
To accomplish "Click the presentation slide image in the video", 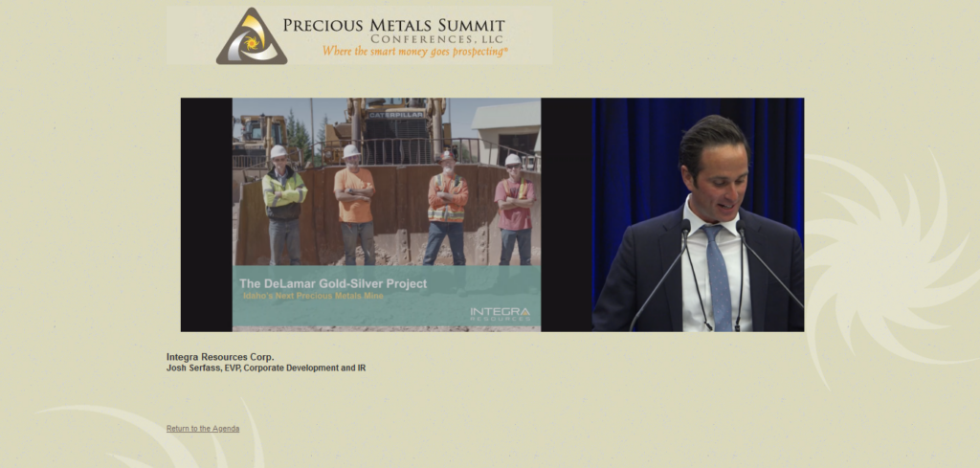I will pyautogui.click(x=387, y=191).
